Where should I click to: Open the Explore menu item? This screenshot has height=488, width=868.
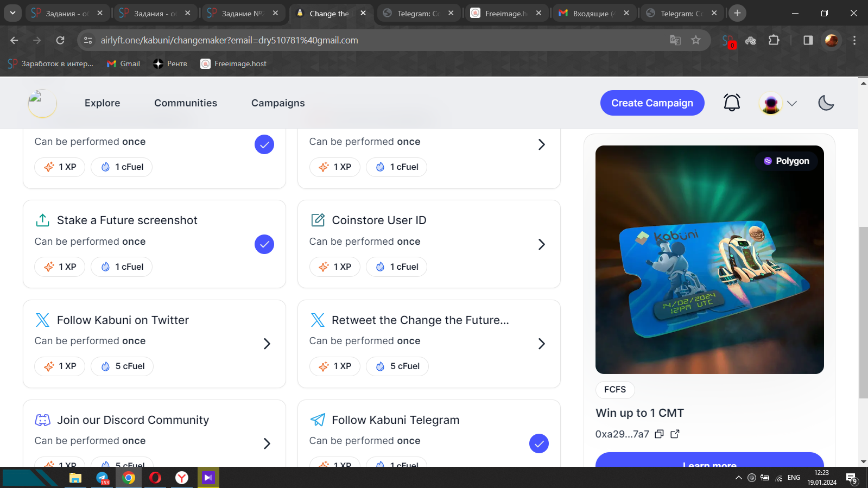[102, 103]
